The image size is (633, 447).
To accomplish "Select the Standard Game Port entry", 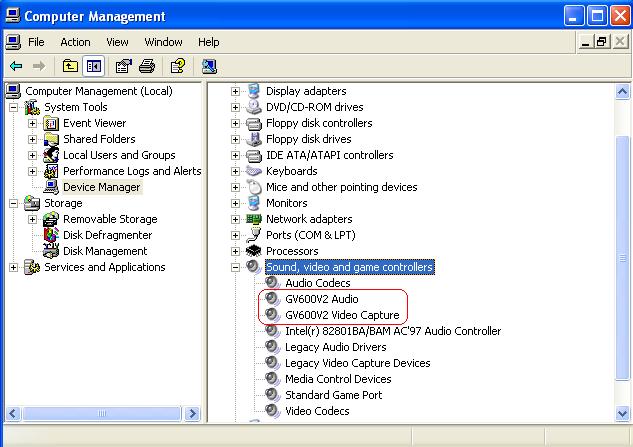I will click(333, 395).
